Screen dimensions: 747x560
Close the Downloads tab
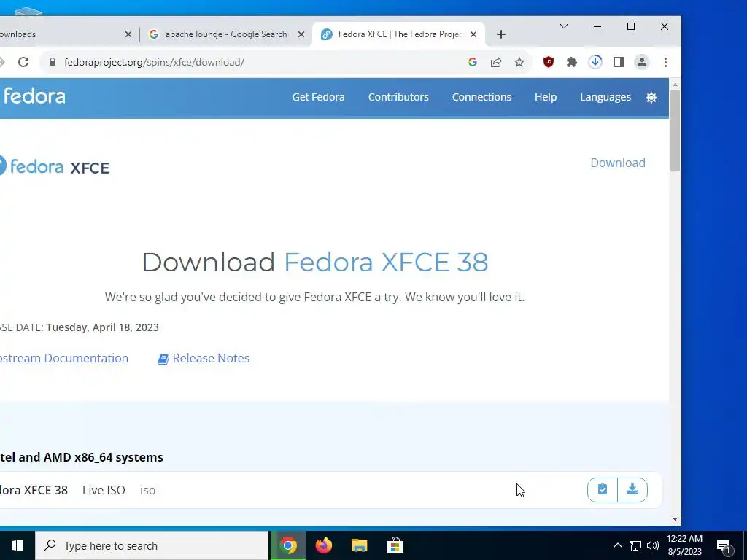tap(128, 34)
